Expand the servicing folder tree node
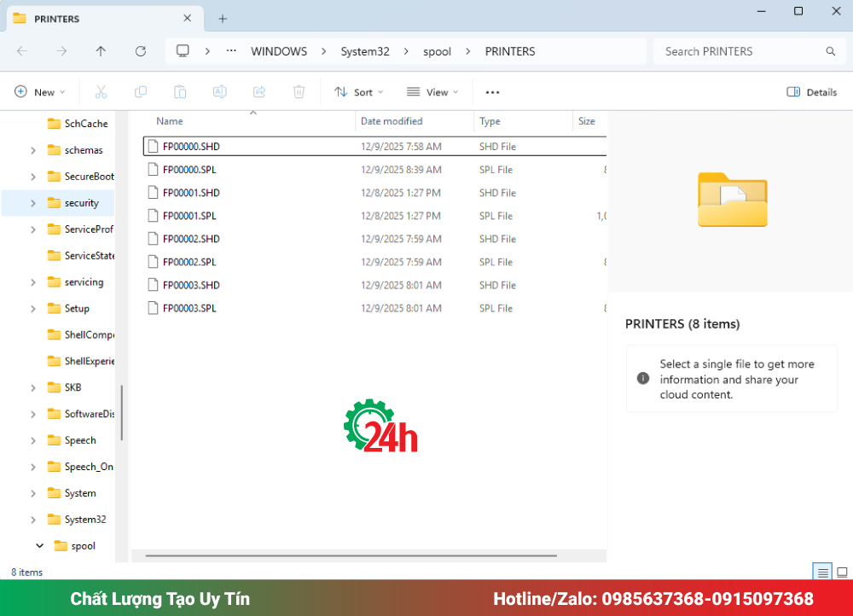Image resolution: width=853 pixels, height=616 pixels. (x=33, y=282)
